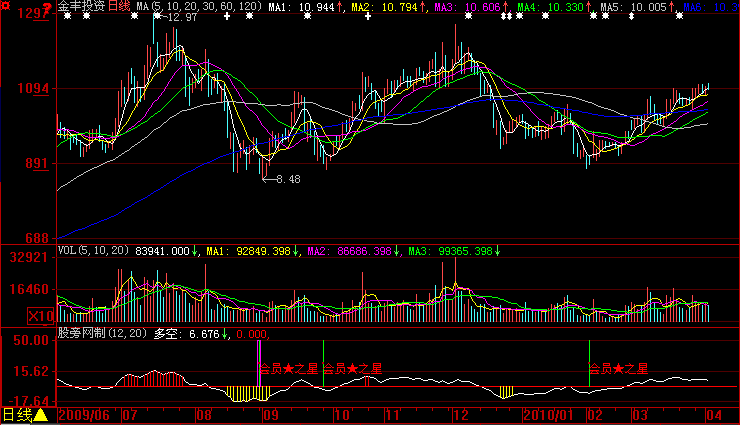
Task: Click the yellow triangle beside 日线
Action: 41,414
